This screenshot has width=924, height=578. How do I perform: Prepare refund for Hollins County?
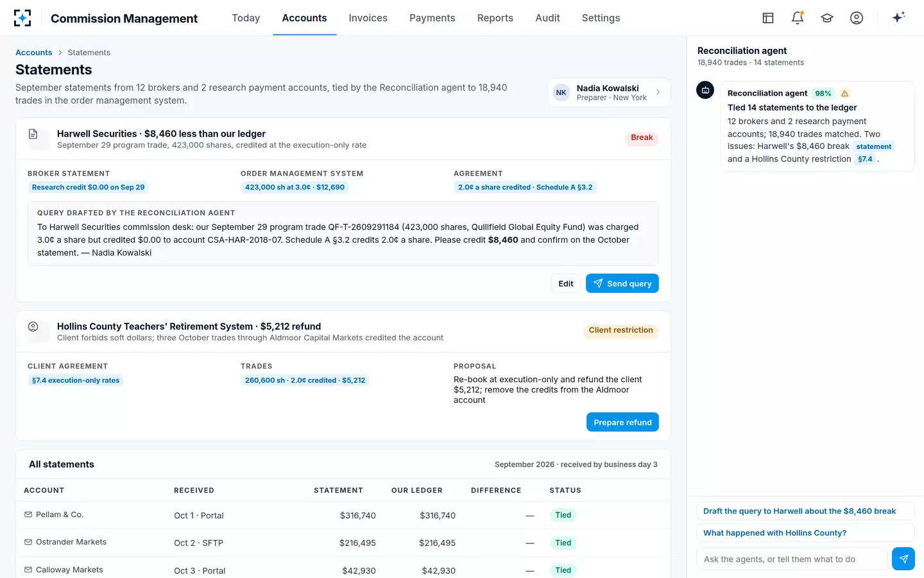point(622,422)
